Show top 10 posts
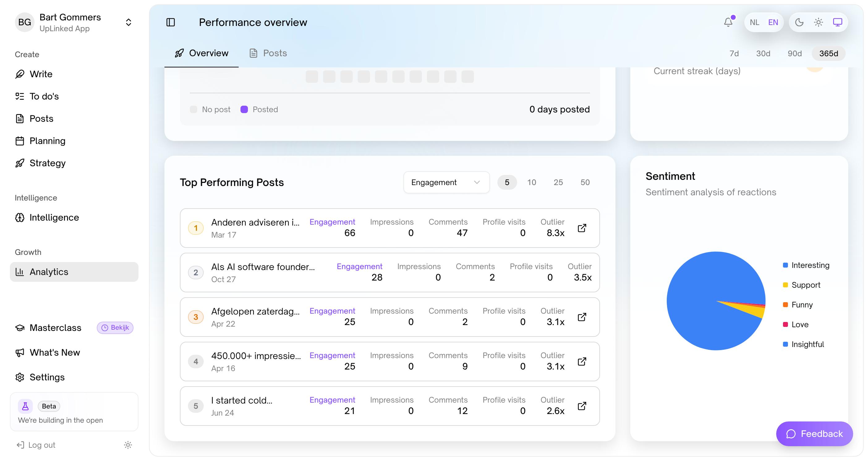The image size is (868, 461). 531,182
